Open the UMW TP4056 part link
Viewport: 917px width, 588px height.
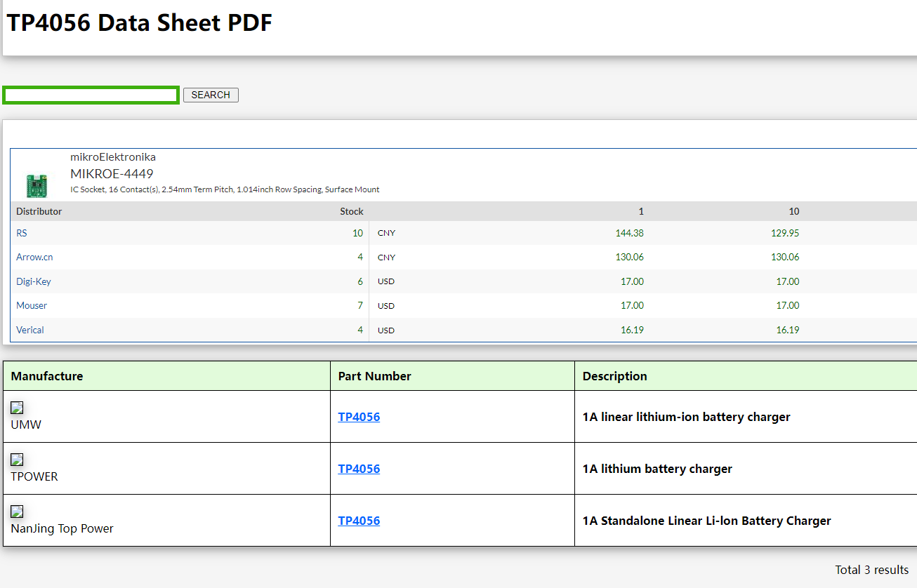tap(359, 417)
